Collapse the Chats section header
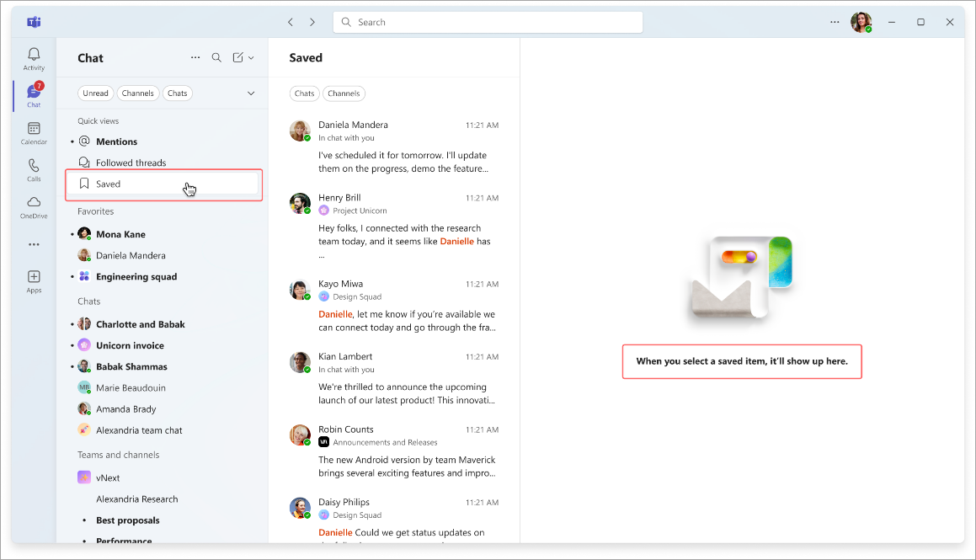Screen dimensions: 976x560 coord(89,301)
